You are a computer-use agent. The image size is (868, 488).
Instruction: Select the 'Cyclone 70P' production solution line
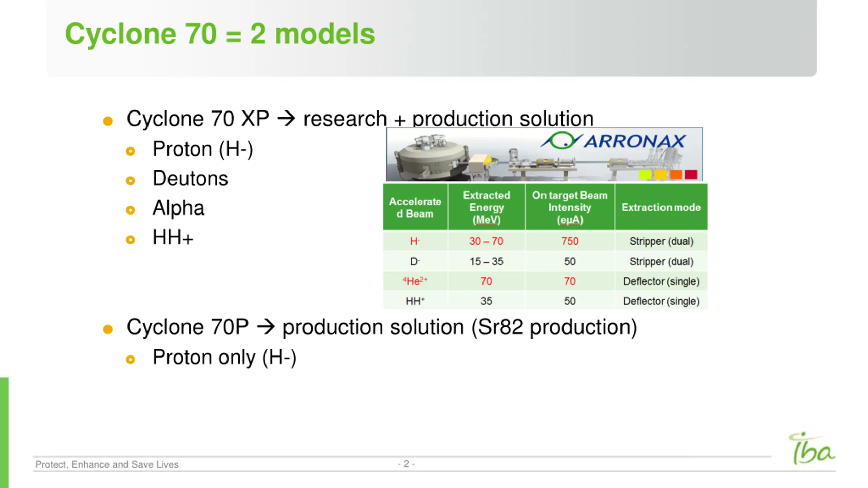pyautogui.click(x=382, y=327)
